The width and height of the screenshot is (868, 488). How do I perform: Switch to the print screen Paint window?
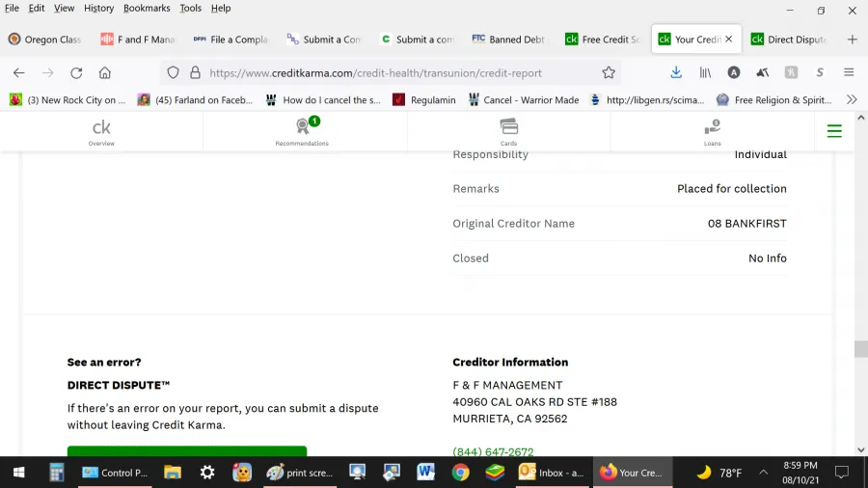300,473
